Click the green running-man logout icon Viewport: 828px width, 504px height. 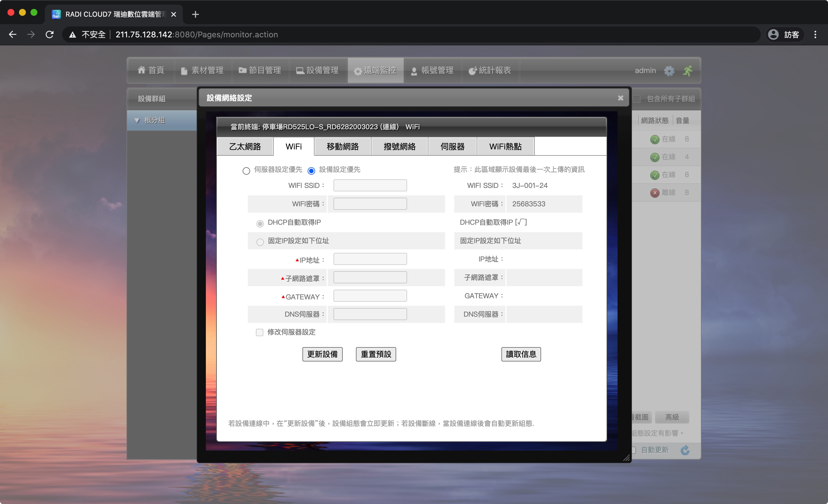[x=688, y=70]
